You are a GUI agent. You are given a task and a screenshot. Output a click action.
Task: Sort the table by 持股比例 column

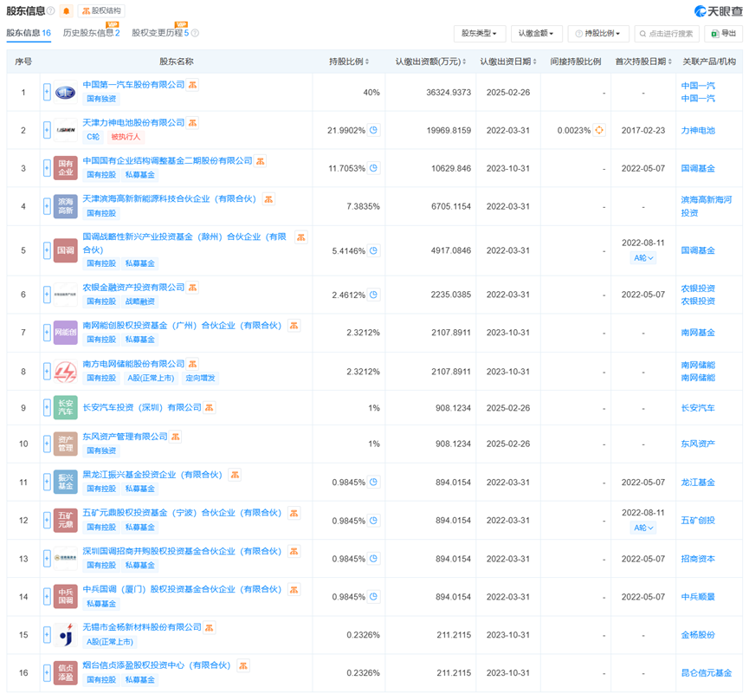[x=349, y=62]
